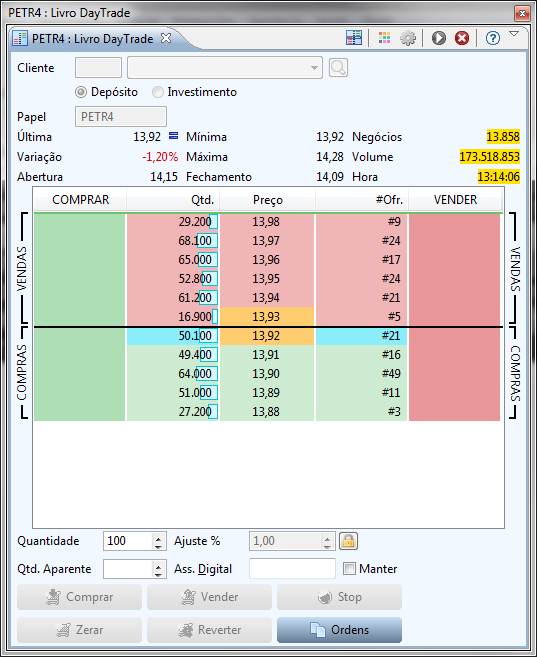Click the book layout icon in toolbar

[x=354, y=38]
